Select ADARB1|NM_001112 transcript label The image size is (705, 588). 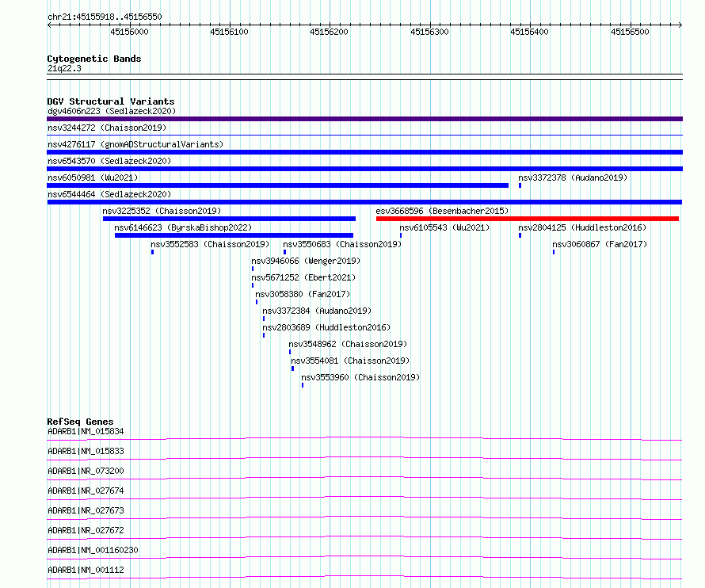coord(86,570)
